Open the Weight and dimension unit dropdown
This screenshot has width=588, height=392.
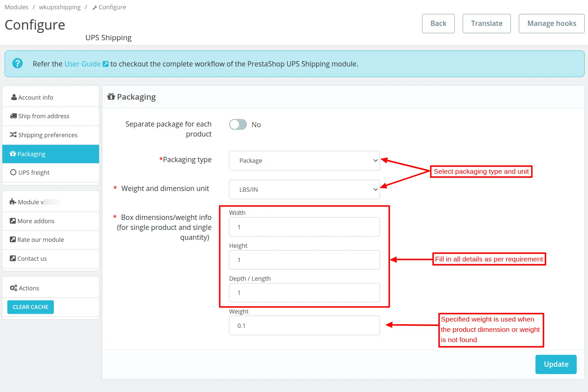pyautogui.click(x=304, y=190)
